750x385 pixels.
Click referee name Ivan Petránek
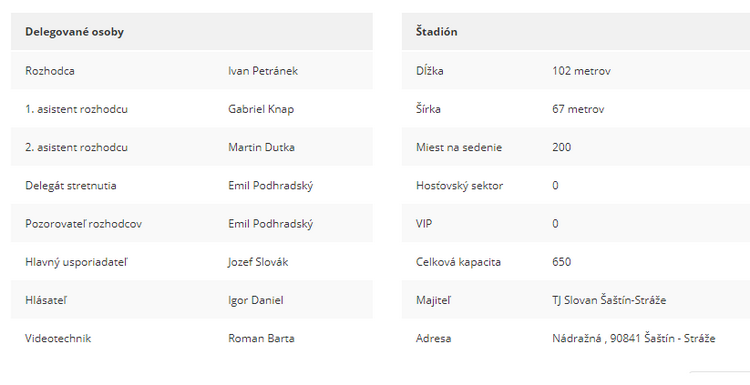click(x=263, y=71)
